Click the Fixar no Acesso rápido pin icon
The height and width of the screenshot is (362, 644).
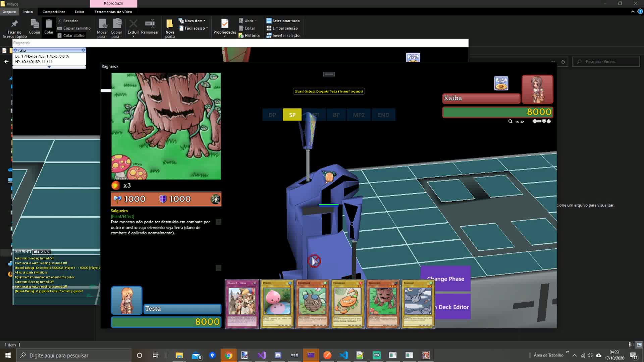14,24
